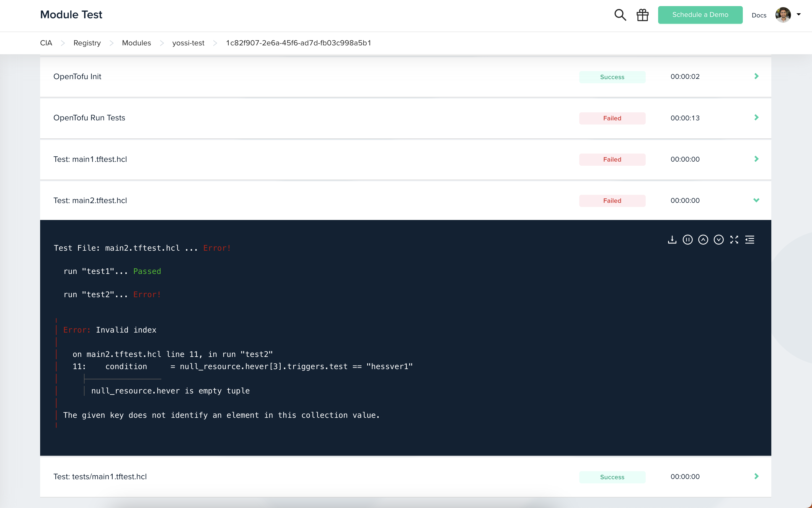Expand the OpenTofu Init step
Viewport: 812px width, 508px height.
tap(756, 76)
